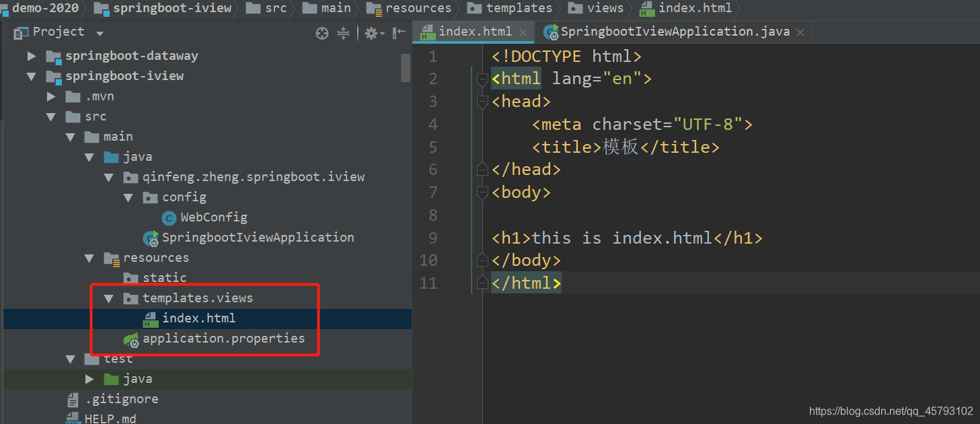Select application.properties file
980x424 pixels.
[223, 339]
